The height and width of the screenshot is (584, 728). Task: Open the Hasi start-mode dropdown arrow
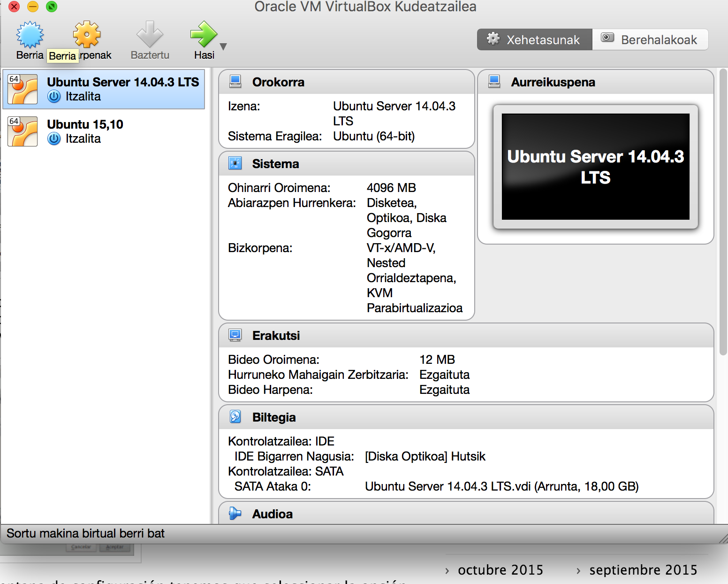coord(223,46)
